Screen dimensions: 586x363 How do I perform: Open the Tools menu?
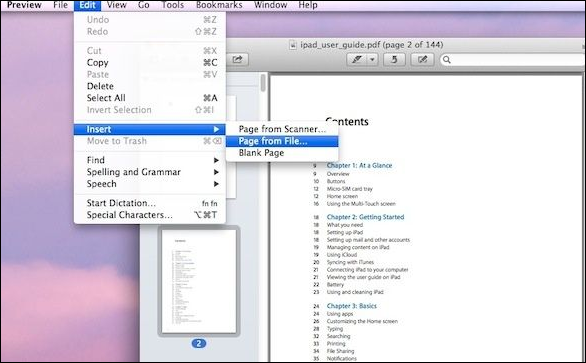(173, 5)
